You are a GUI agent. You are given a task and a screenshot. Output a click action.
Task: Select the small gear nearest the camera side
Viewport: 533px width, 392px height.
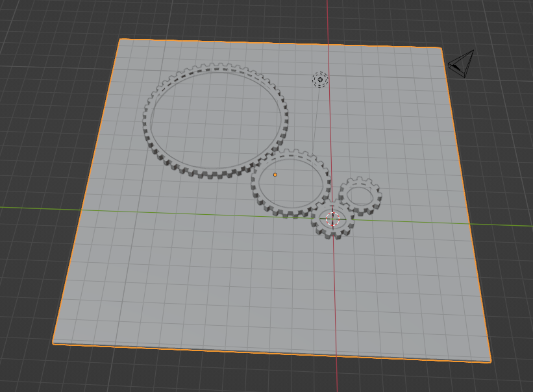(361, 197)
